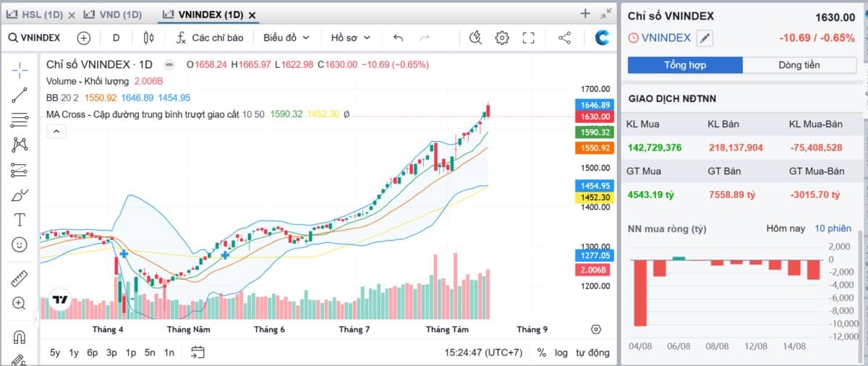Click the blue C logo icon

pos(602,38)
